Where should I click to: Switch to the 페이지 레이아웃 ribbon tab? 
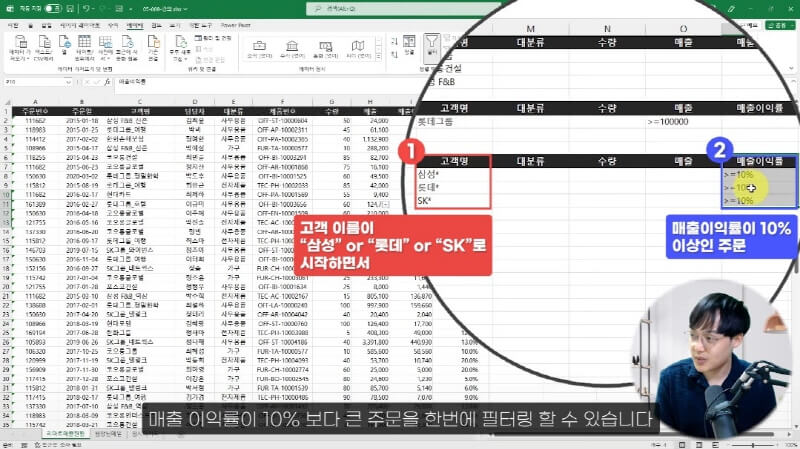80,25
